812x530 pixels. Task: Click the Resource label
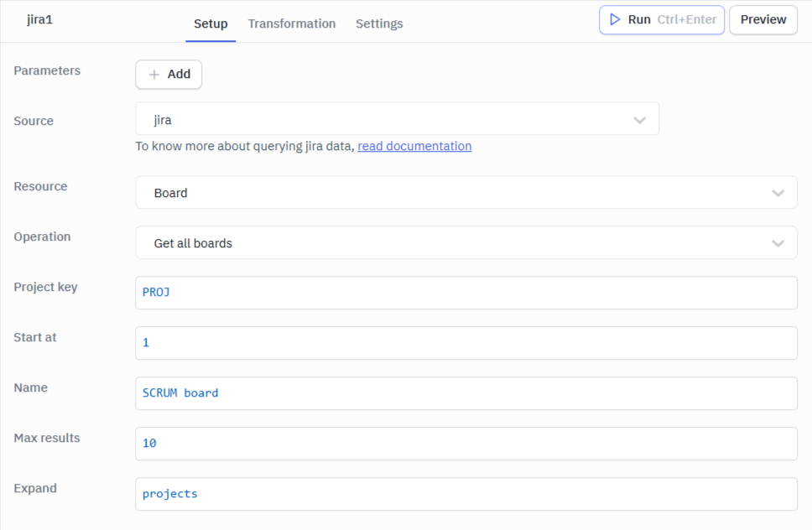[40, 186]
